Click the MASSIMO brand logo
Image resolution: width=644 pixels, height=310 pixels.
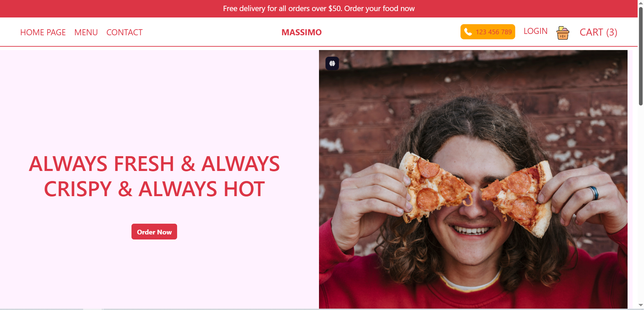coord(302,32)
